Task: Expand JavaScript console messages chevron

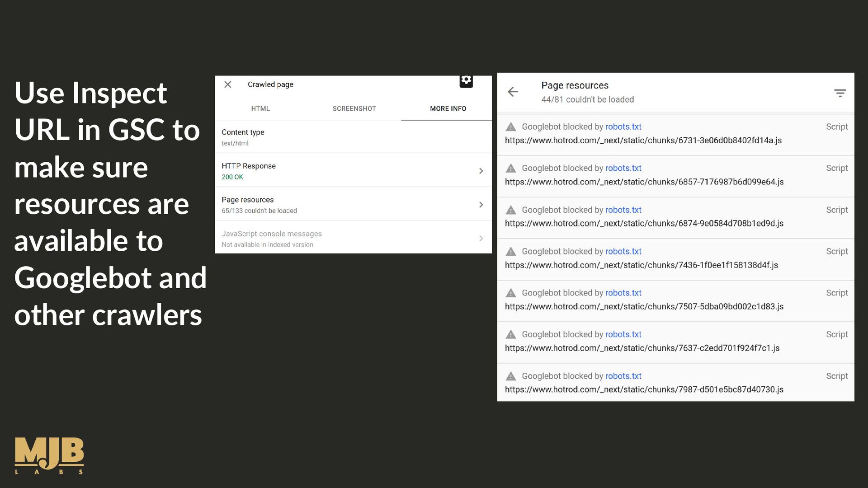Action: coord(481,239)
